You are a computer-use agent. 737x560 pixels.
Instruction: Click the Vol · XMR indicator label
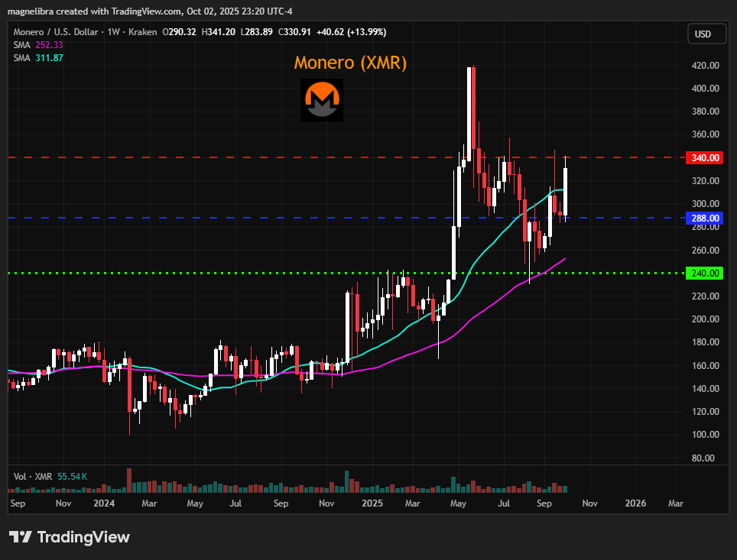[33, 477]
